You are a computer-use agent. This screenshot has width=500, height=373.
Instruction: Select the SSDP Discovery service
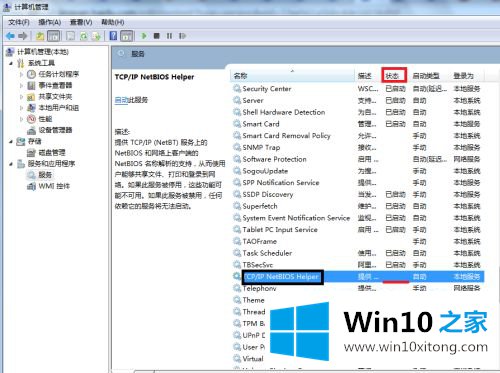click(x=358, y=194)
